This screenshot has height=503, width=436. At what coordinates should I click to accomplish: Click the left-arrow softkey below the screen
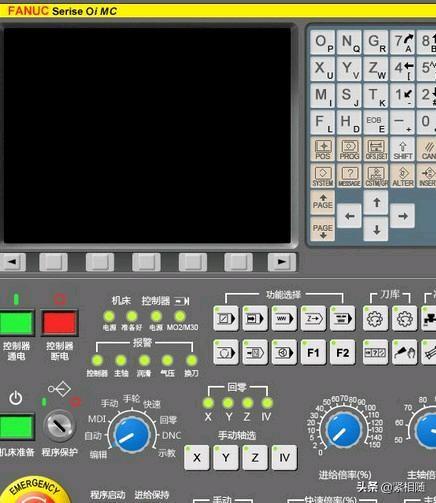click(13, 262)
